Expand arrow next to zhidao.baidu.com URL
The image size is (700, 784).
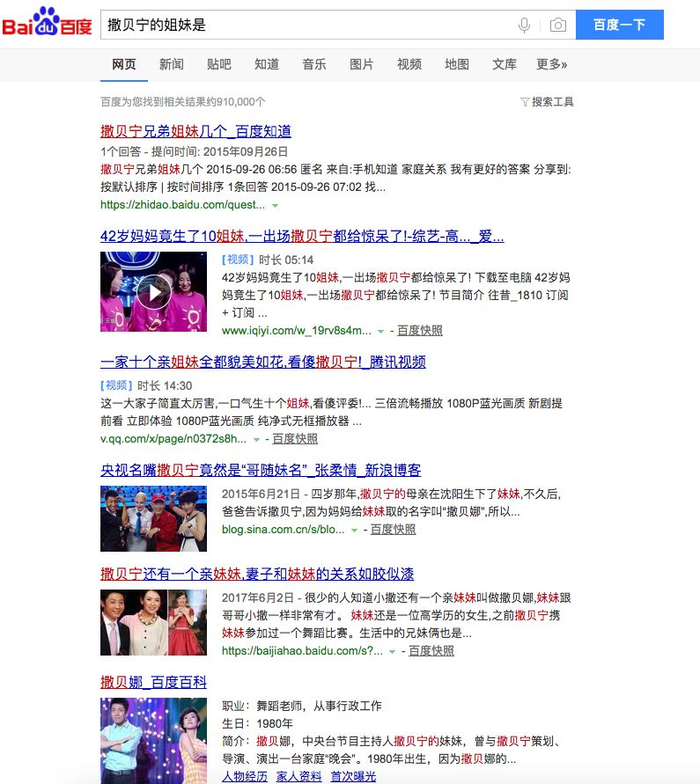pos(275,206)
